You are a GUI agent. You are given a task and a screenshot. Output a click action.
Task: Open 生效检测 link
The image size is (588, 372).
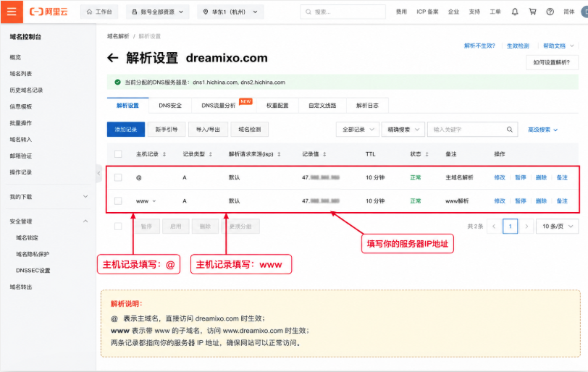point(518,46)
